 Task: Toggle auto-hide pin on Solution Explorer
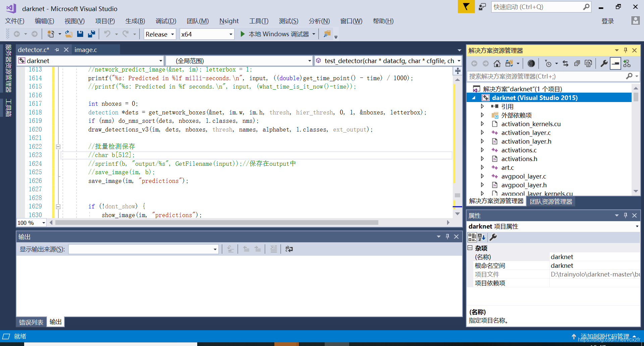[x=626, y=50]
